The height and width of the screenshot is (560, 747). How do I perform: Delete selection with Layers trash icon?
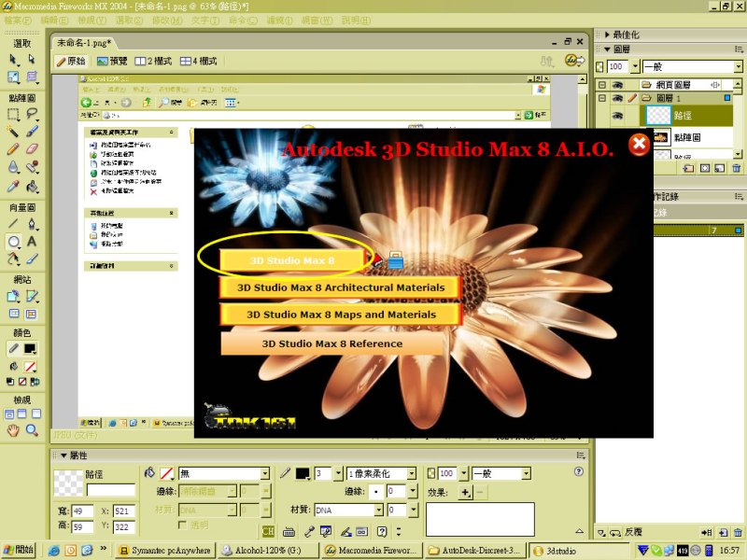736,168
